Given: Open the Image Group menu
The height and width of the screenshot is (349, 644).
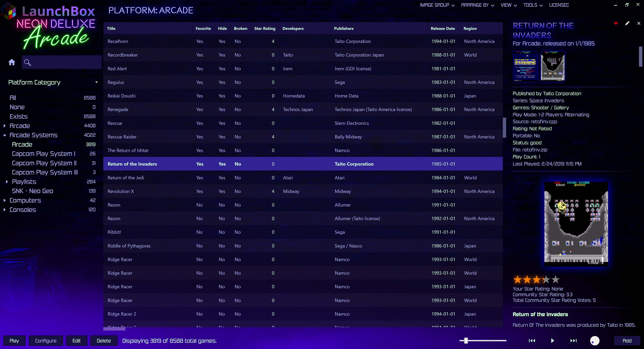Looking at the screenshot, I should pos(437,5).
